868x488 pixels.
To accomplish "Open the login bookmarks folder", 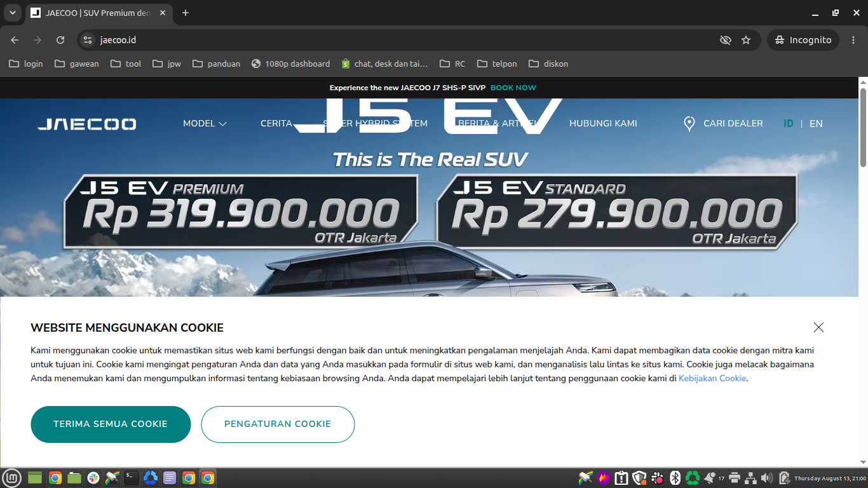I will [x=26, y=64].
